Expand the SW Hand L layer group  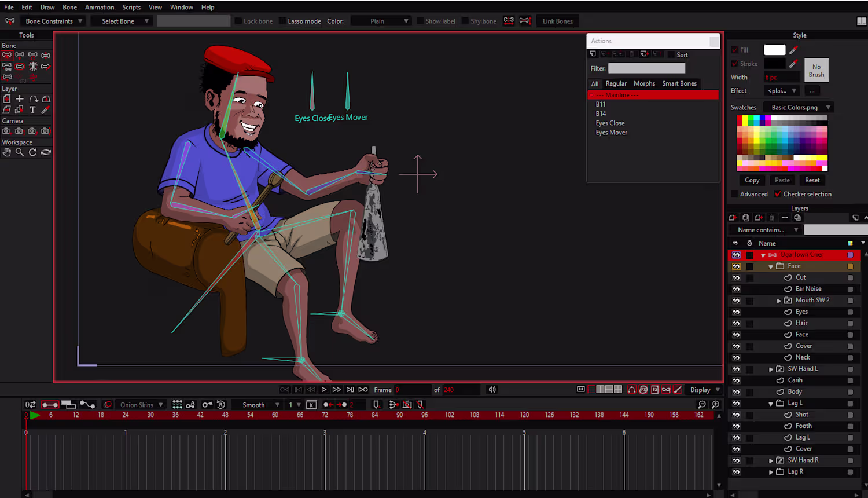click(x=771, y=369)
